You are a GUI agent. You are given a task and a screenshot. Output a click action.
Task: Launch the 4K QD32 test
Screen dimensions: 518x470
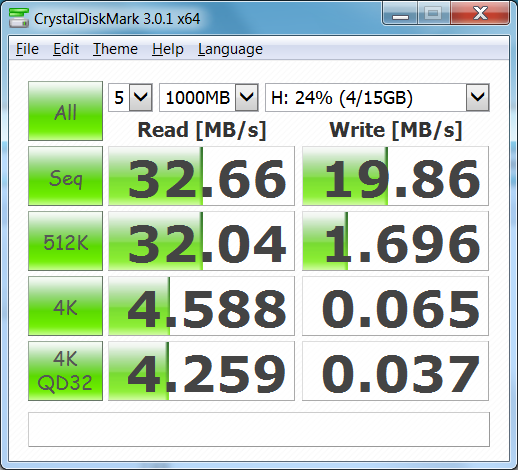(x=65, y=371)
